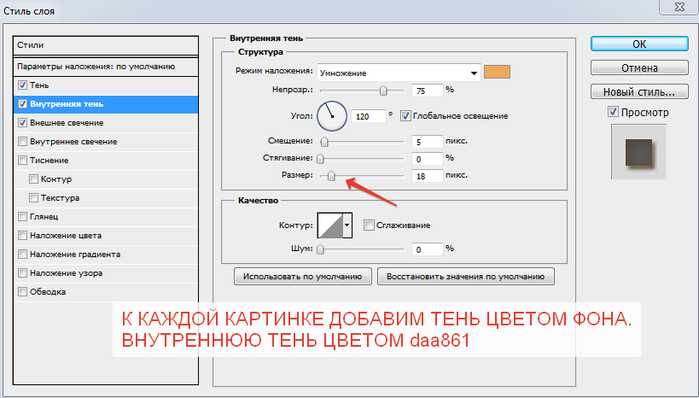Open the Контур curve picker arrow

click(347, 225)
